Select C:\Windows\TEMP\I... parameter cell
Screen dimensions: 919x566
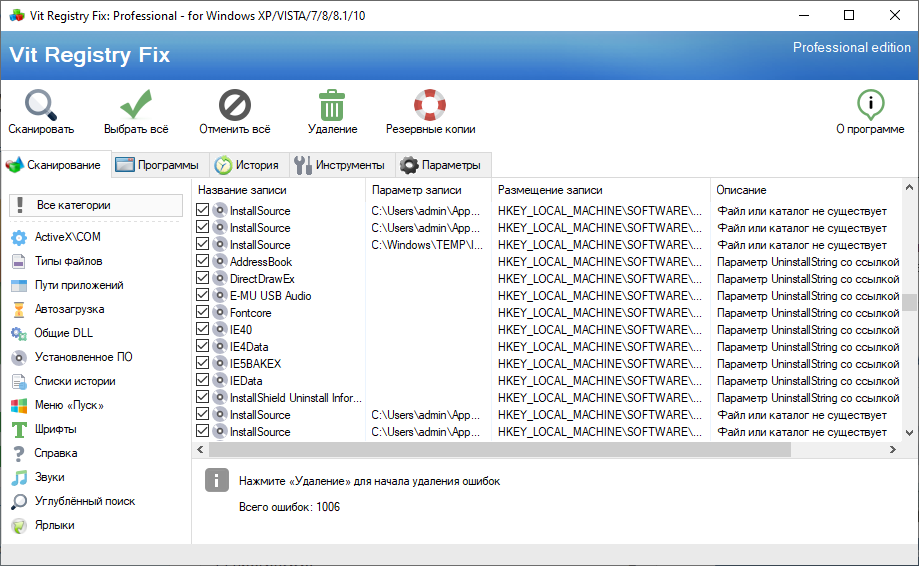pyautogui.click(x=427, y=245)
